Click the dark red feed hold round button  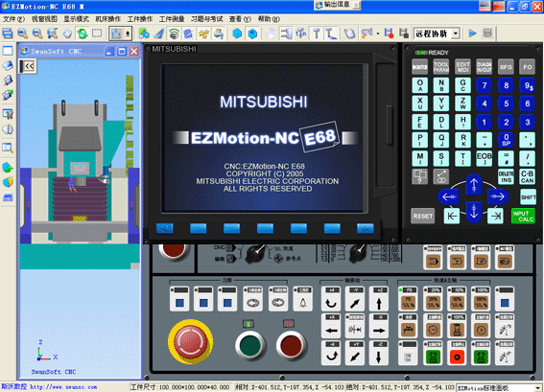point(292,345)
